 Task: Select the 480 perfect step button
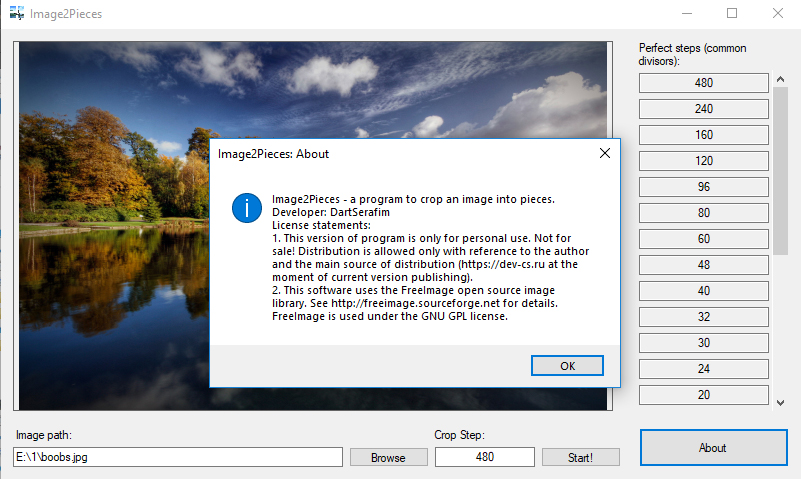click(x=703, y=83)
